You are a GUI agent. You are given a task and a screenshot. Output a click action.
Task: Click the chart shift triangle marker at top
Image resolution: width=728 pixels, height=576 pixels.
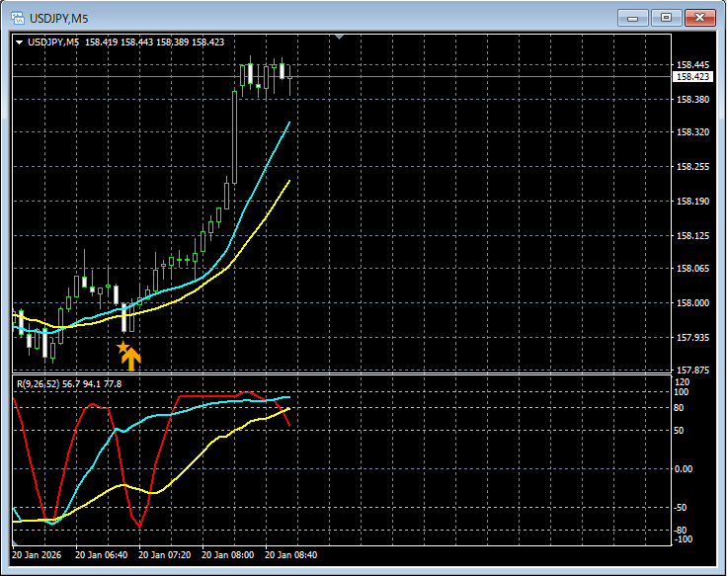click(340, 37)
